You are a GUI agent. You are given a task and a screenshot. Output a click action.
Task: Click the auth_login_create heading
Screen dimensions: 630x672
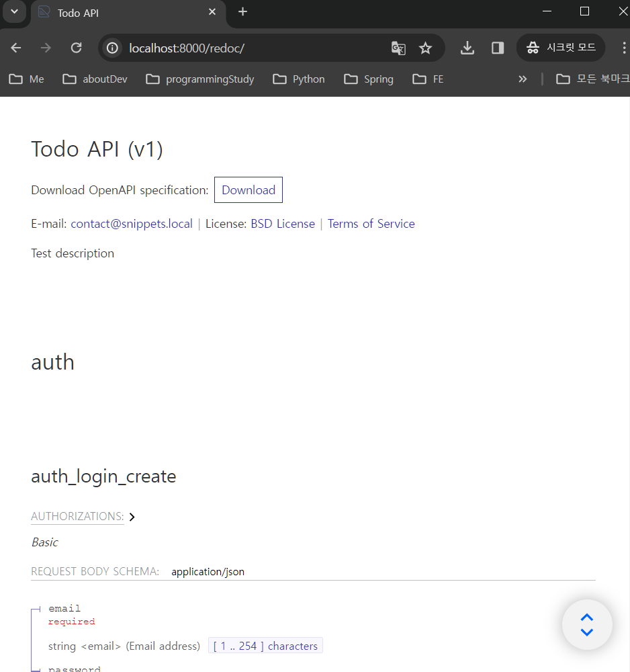[103, 476]
